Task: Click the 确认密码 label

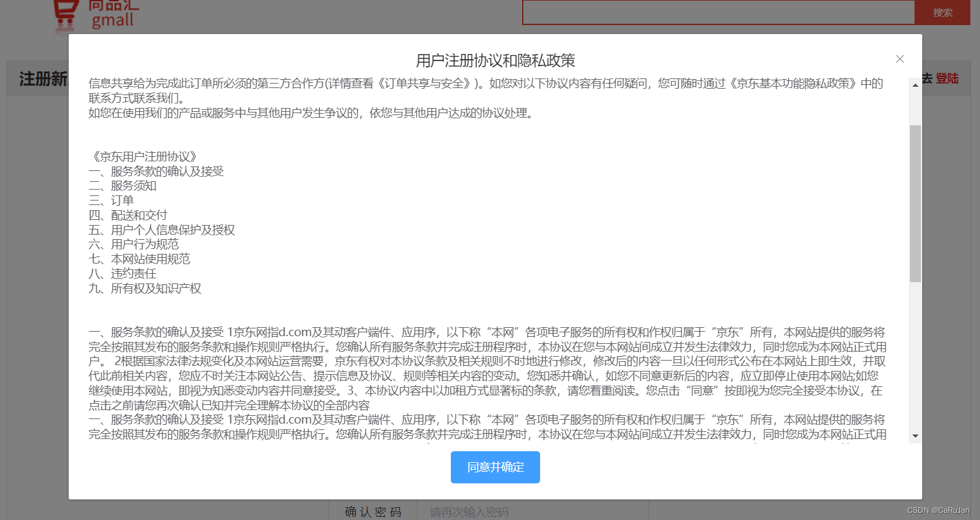Action: point(373,512)
